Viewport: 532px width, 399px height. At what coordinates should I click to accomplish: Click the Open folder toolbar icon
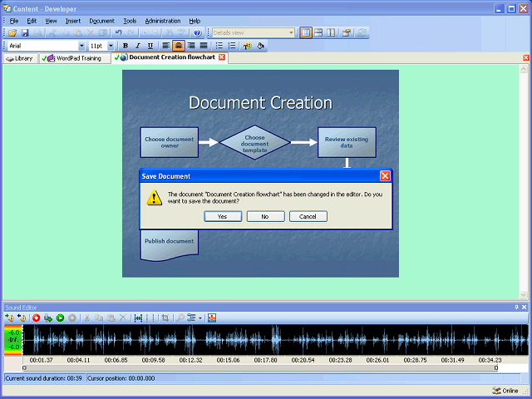12,33
